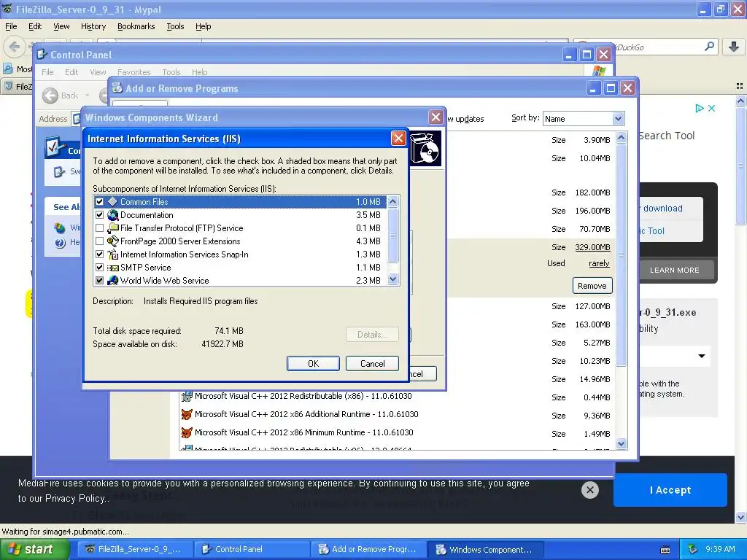Viewport: 747px width, 560px height.
Task: Open the Mypal History menu
Action: pyautogui.click(x=93, y=26)
